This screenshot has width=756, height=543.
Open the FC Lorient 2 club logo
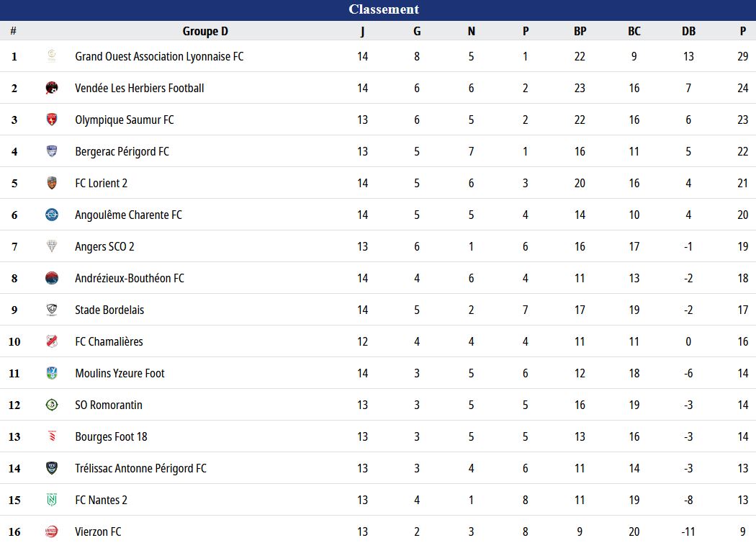pos(52,183)
